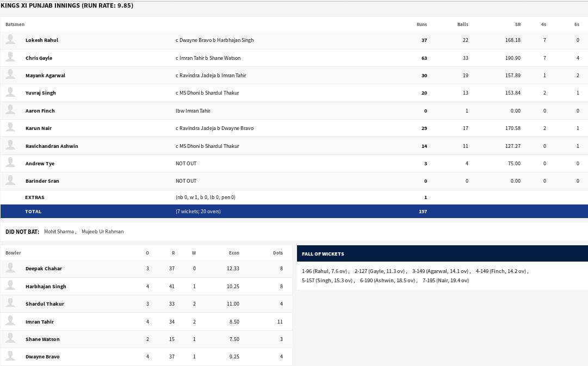
Task: Click Mohit Sharma in Did Not Bat
Action: pos(59,231)
